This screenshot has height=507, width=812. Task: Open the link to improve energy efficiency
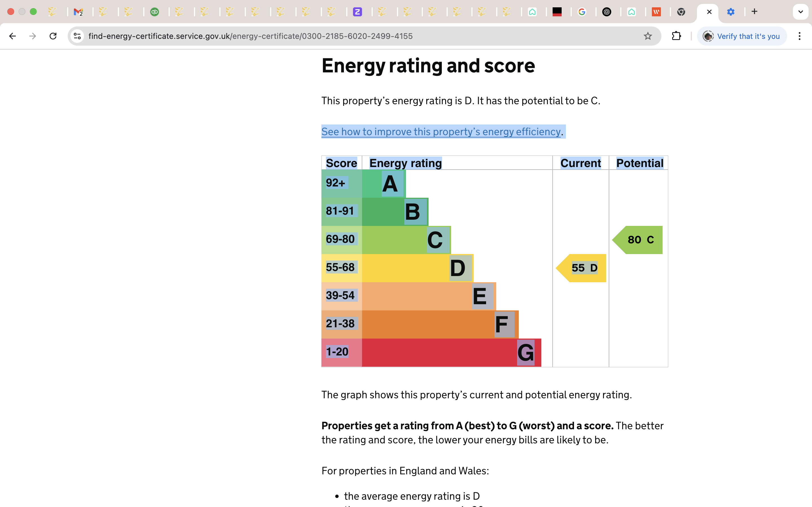click(x=441, y=132)
